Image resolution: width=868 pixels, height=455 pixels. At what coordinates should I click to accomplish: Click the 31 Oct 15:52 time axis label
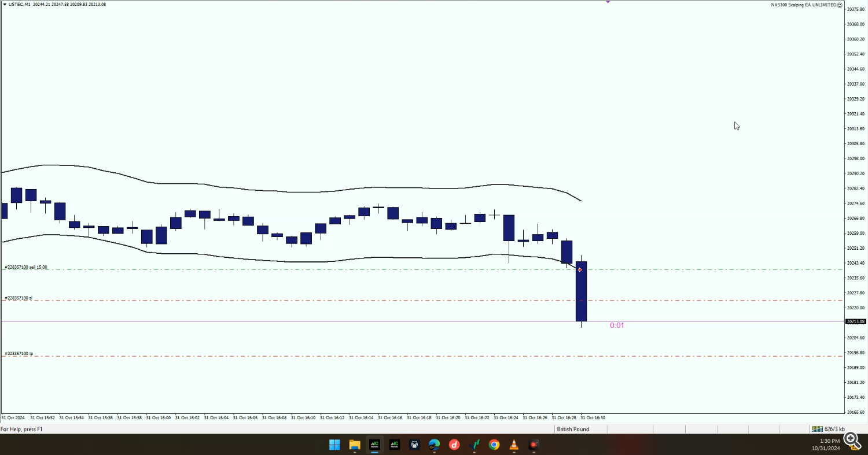pyautogui.click(x=42, y=417)
